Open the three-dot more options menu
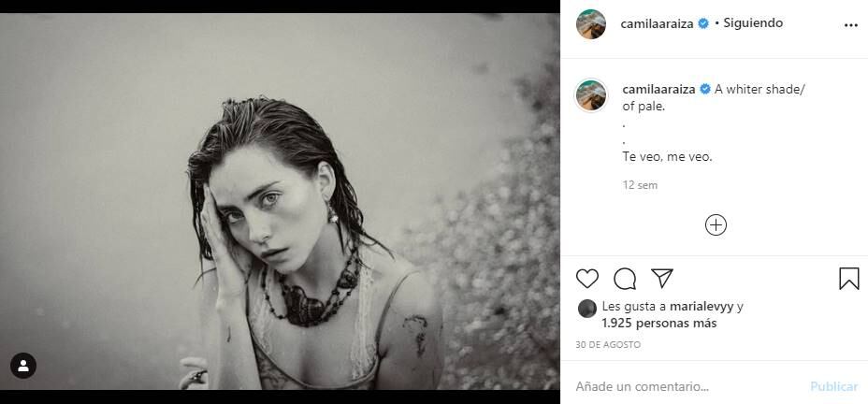The image size is (868, 404). [x=850, y=25]
